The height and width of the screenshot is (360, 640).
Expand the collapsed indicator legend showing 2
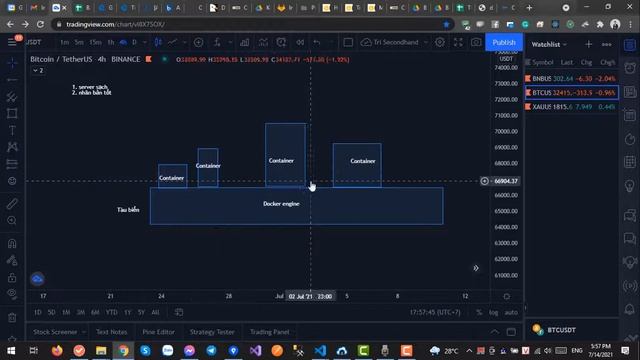click(x=38, y=71)
